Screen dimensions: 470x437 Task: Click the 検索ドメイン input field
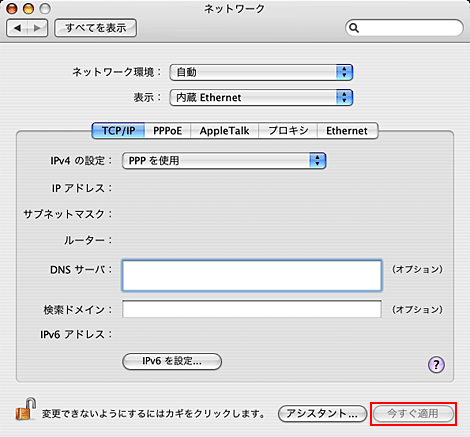(252, 309)
